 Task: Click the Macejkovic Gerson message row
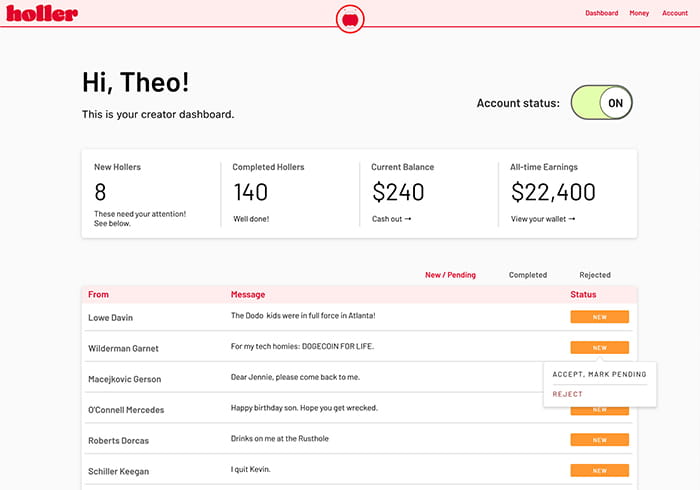pos(295,377)
